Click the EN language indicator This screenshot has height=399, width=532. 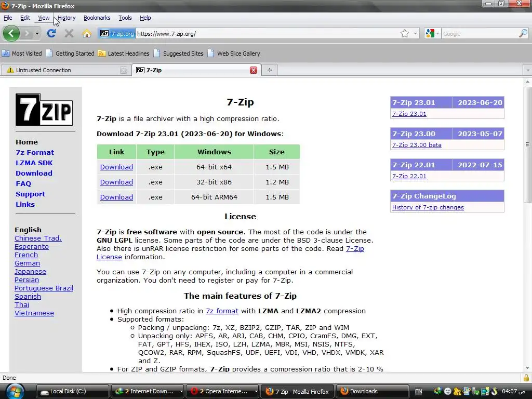pyautogui.click(x=419, y=391)
